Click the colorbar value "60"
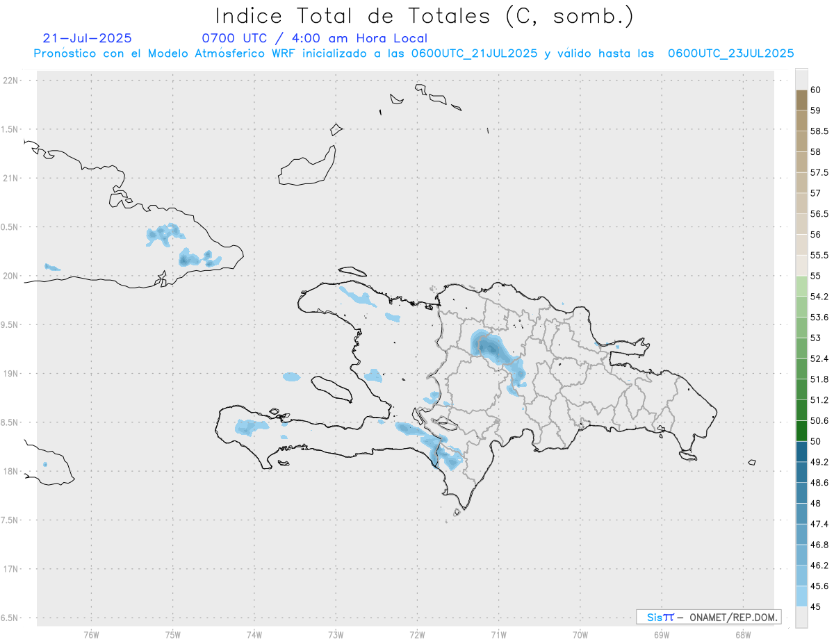The image size is (834, 644). point(815,90)
